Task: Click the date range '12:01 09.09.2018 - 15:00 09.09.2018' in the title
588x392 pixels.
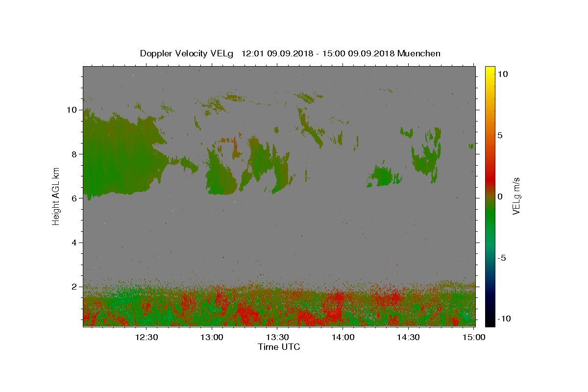Action: coord(318,53)
